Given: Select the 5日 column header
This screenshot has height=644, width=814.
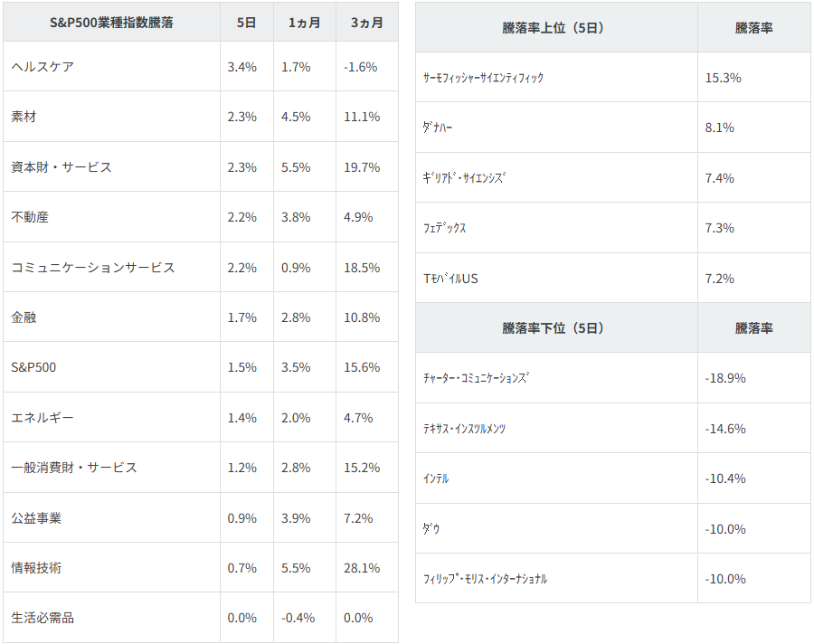Looking at the screenshot, I should click(246, 23).
